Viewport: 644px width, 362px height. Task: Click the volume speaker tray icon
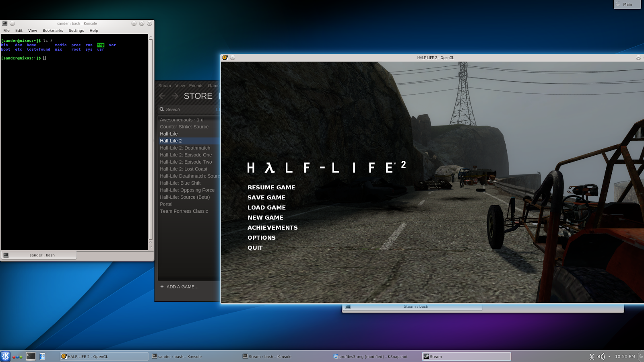click(x=601, y=356)
